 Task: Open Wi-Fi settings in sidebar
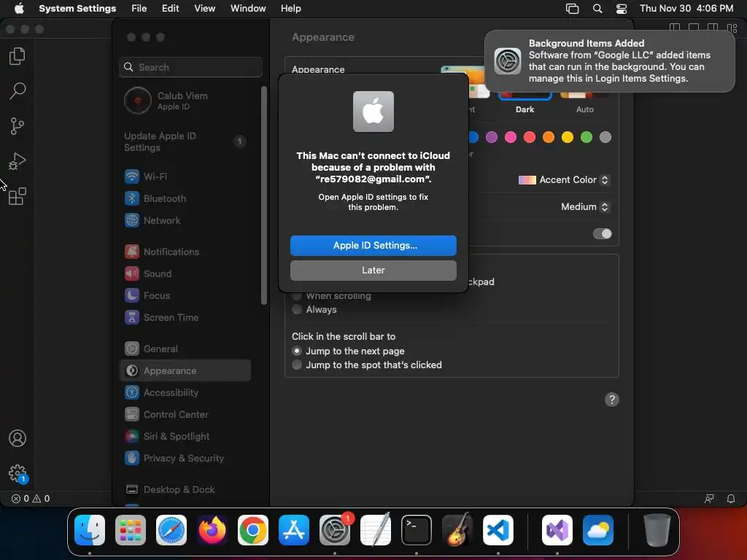185,176
